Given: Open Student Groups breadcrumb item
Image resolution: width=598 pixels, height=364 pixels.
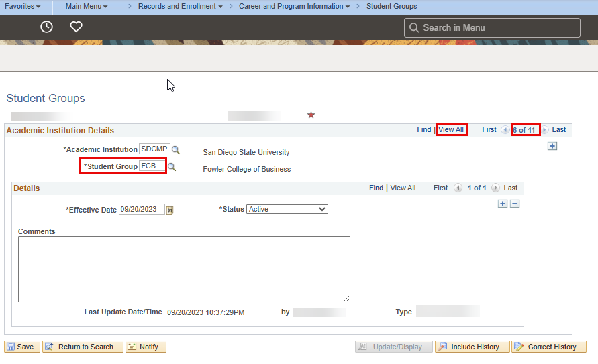Looking at the screenshot, I should click(x=392, y=7).
